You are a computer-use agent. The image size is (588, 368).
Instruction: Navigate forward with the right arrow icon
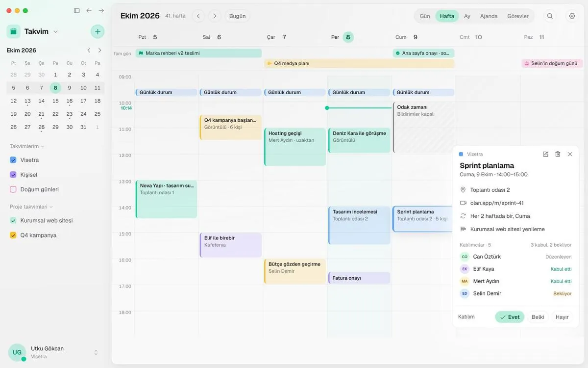(x=101, y=10)
